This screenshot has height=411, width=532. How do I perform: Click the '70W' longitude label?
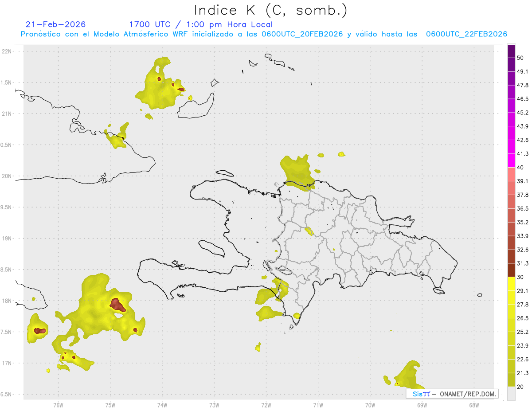click(370, 404)
